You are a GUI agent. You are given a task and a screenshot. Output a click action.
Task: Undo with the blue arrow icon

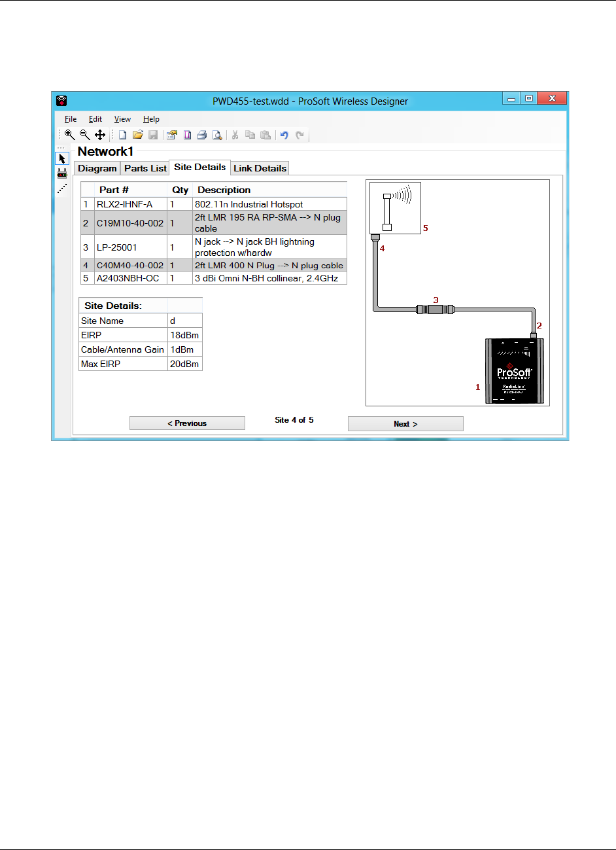click(x=284, y=135)
